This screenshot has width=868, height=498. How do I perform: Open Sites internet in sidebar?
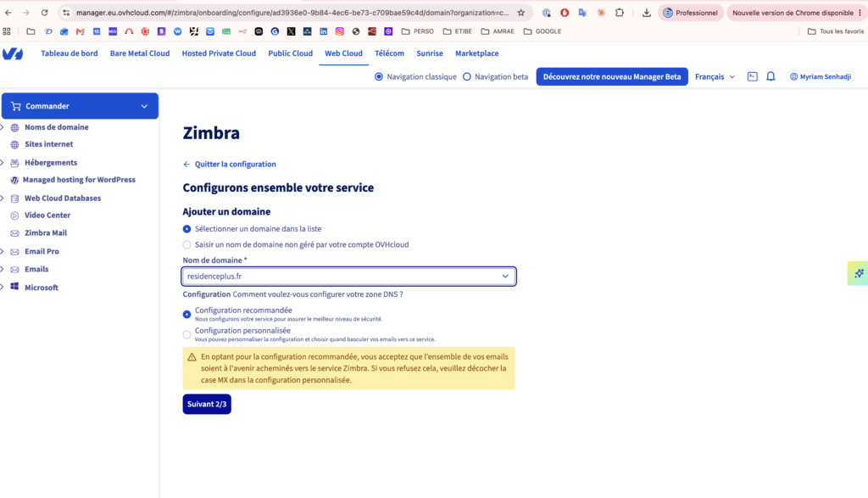48,144
